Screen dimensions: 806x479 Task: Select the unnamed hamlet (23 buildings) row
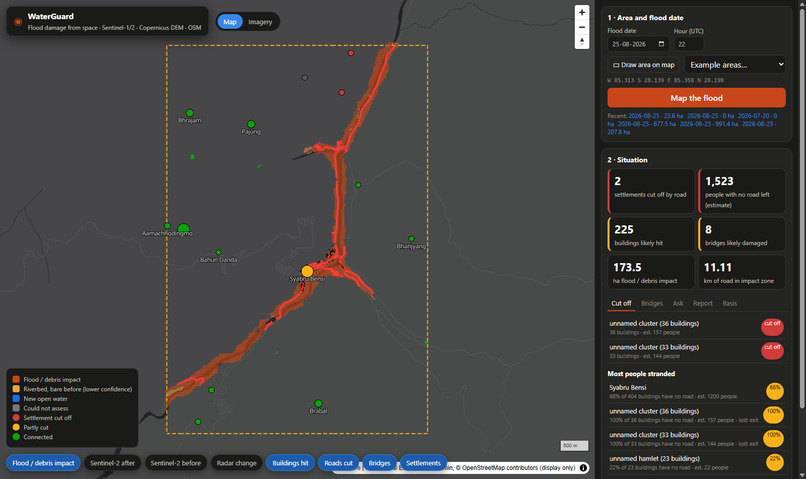pos(697,462)
